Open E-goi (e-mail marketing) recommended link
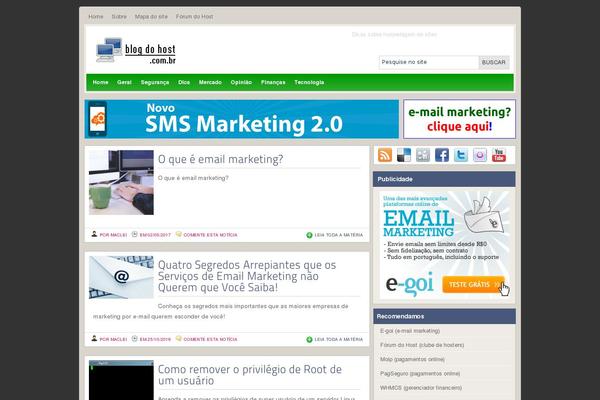600x400 pixels. click(410, 331)
